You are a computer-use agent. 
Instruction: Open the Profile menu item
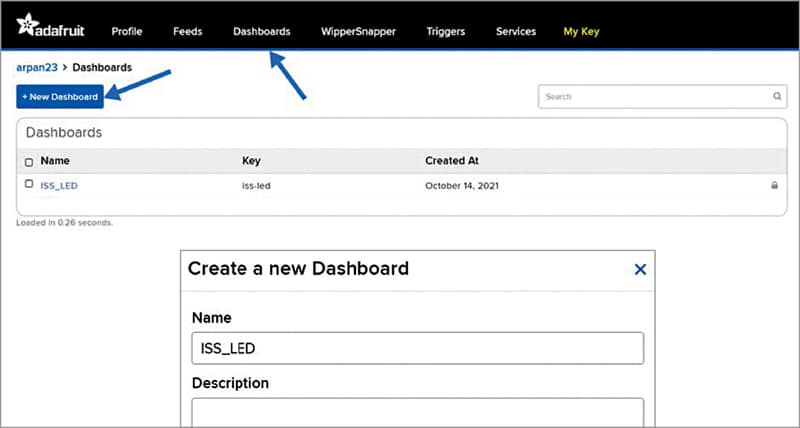tap(127, 31)
